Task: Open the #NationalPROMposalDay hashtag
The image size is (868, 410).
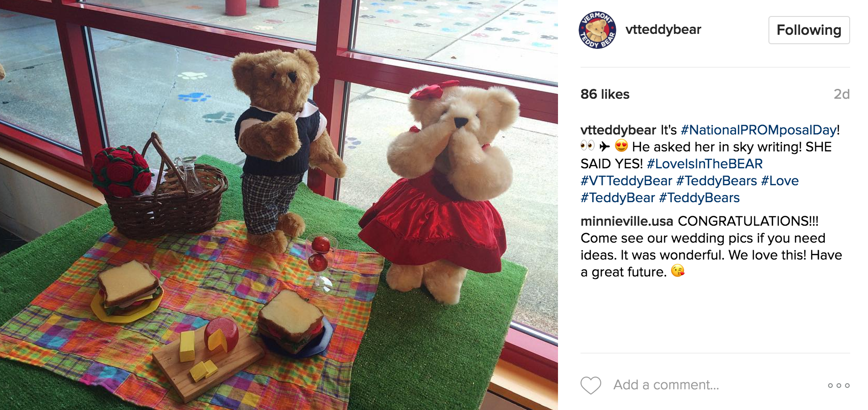Action: 758,130
